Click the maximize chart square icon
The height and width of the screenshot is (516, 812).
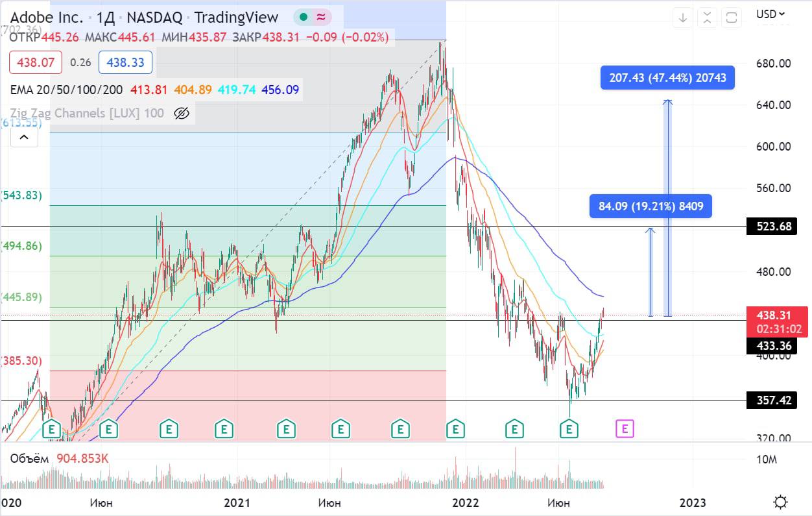(x=732, y=18)
